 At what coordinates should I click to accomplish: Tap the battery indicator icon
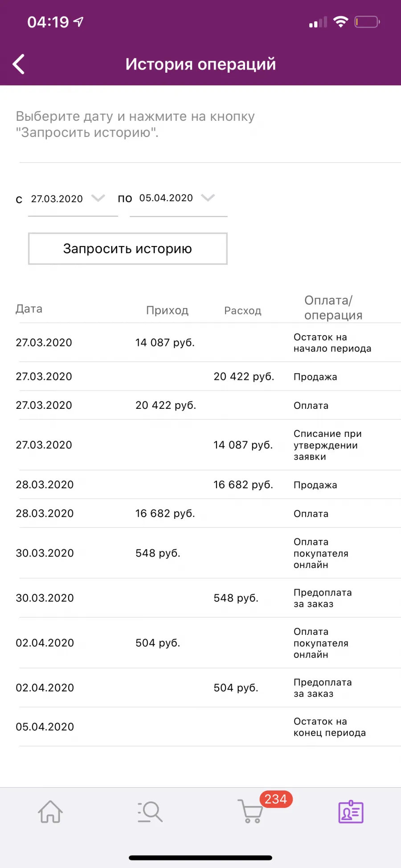coord(367,21)
